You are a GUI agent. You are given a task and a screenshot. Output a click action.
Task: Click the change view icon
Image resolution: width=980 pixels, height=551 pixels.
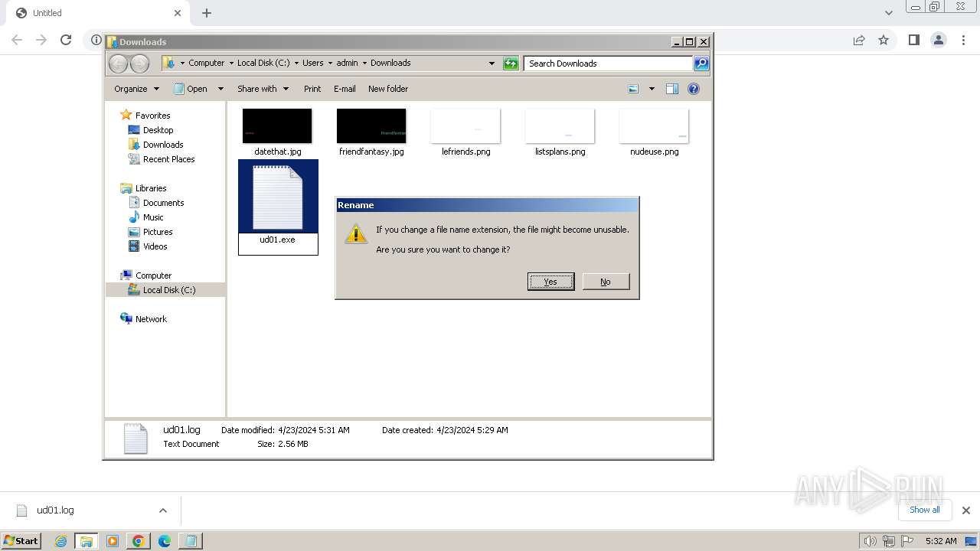(633, 89)
